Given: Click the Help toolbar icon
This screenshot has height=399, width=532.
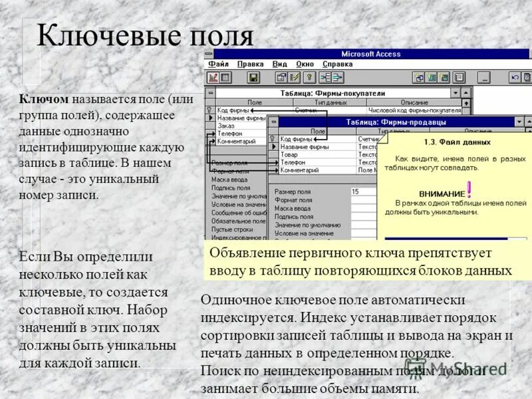Looking at the screenshot, I should [527, 78].
